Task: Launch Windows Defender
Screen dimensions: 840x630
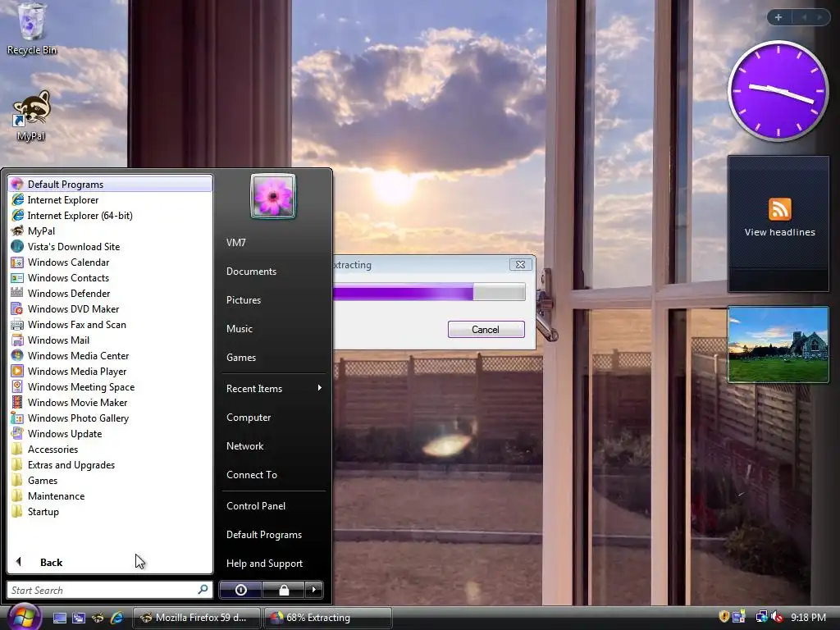Action: click(x=110, y=293)
